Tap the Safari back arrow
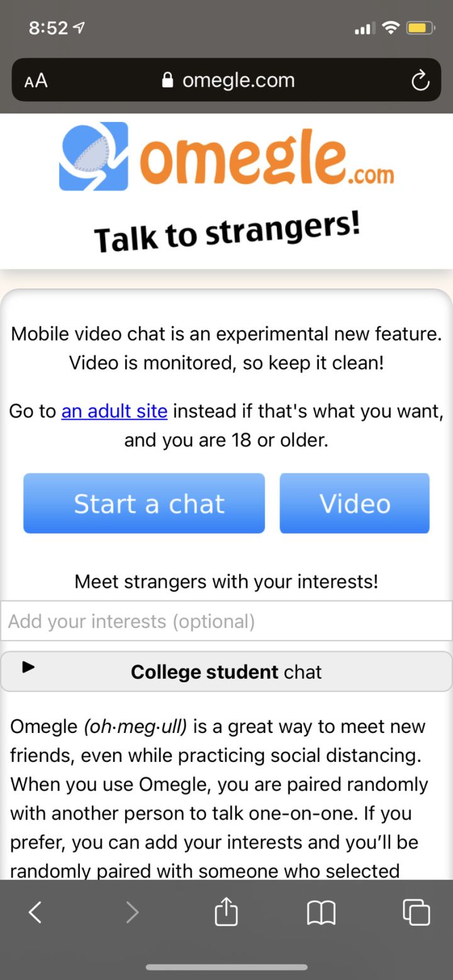Viewport: 453px width, 980px height. pos(35,912)
